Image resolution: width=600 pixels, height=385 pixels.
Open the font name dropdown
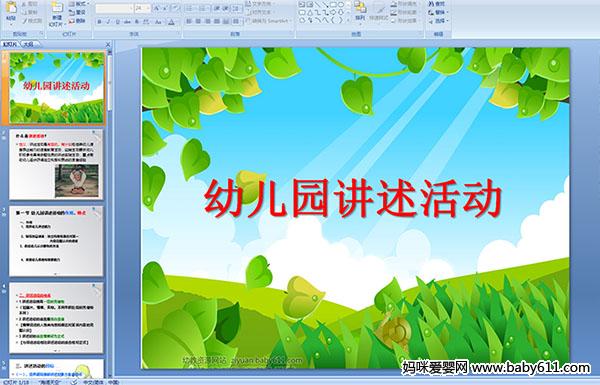[x=130, y=8]
